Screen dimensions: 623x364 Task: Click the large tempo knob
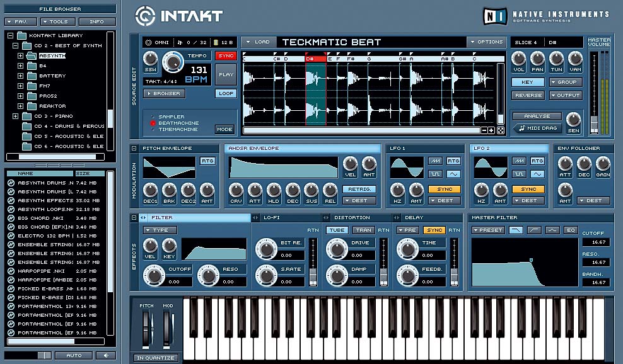point(173,62)
